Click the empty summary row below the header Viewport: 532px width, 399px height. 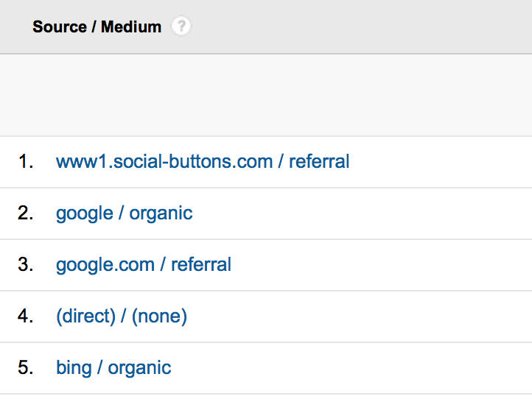[265, 95]
